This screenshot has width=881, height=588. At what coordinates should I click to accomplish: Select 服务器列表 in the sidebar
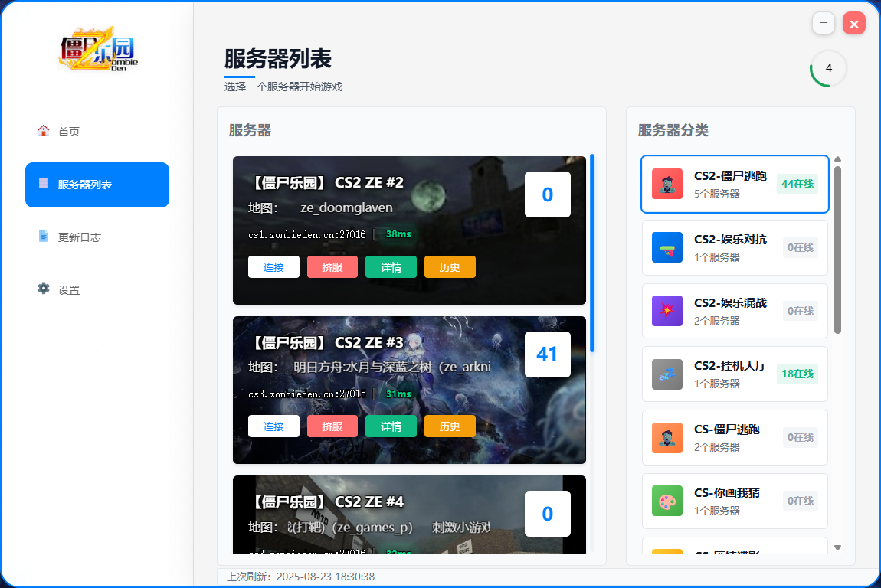click(97, 185)
